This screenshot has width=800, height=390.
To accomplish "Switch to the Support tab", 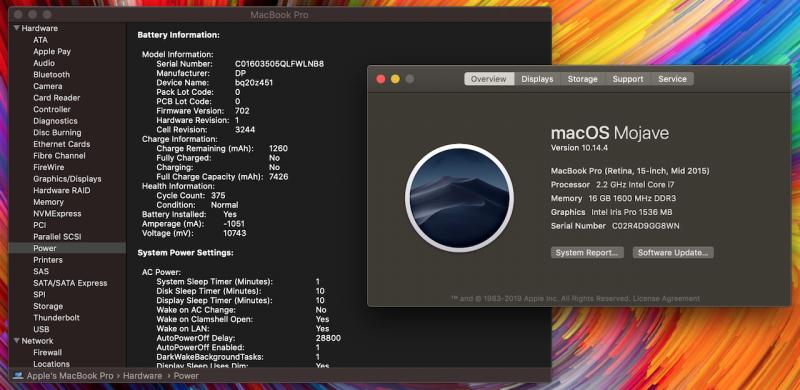I will click(628, 79).
